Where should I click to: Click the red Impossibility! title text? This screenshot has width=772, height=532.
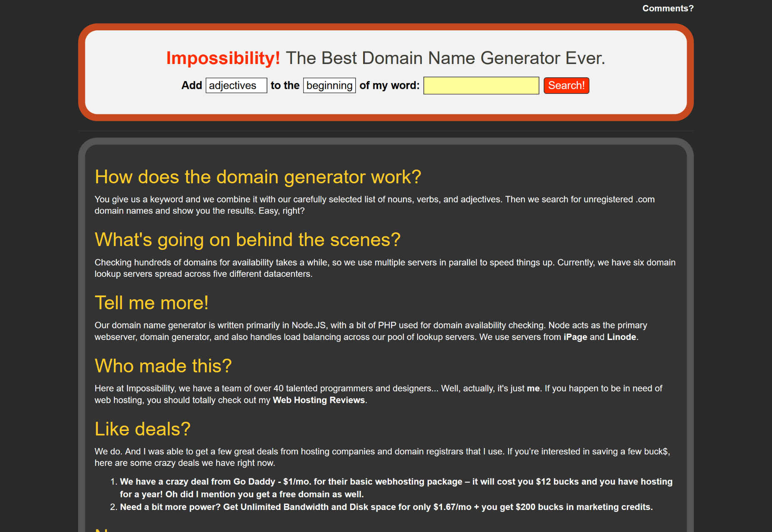tap(223, 58)
